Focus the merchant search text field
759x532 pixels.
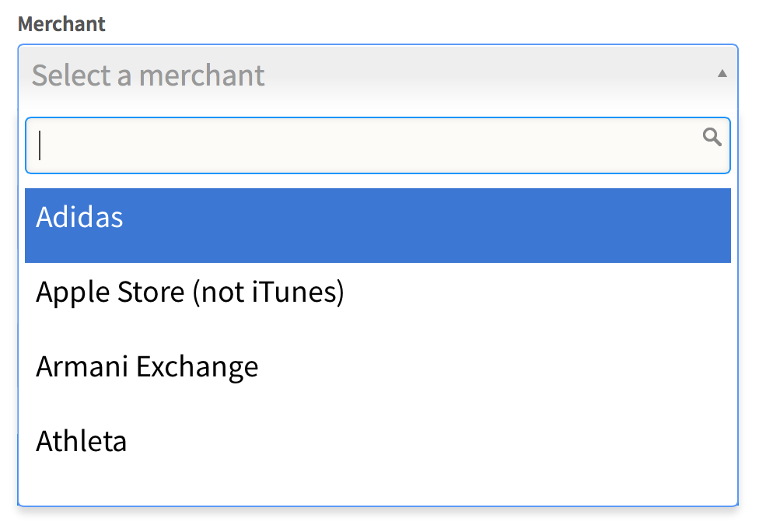pos(366,145)
